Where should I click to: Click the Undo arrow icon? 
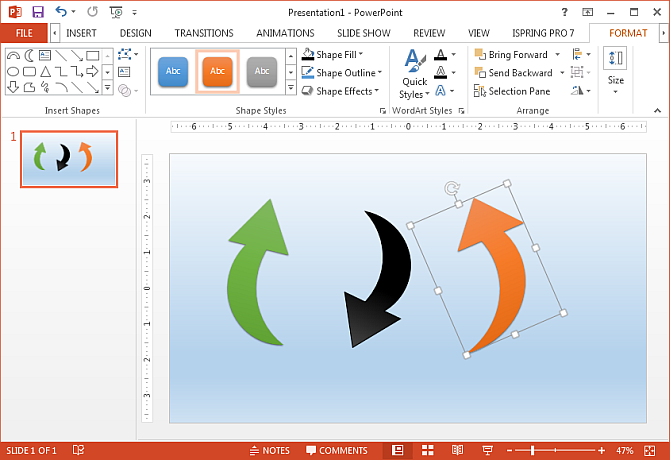tap(62, 12)
